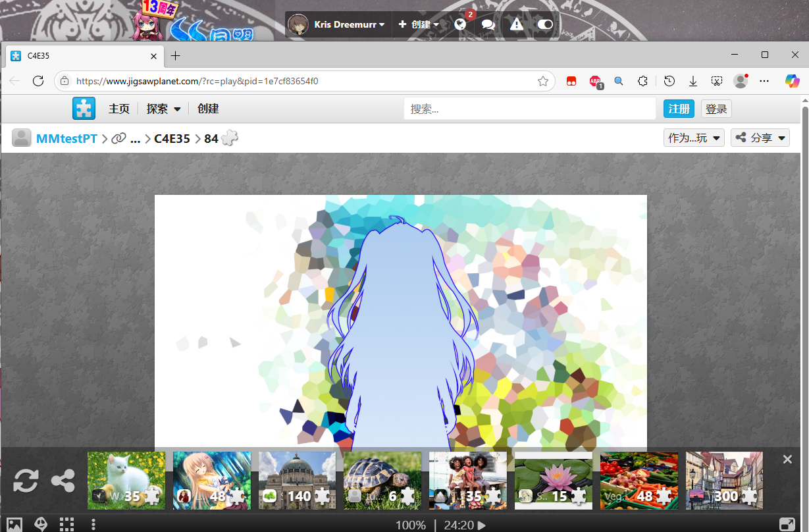Image resolution: width=809 pixels, height=532 pixels.
Task: Click the ghost image icon in bottom bar
Action: click(x=41, y=525)
